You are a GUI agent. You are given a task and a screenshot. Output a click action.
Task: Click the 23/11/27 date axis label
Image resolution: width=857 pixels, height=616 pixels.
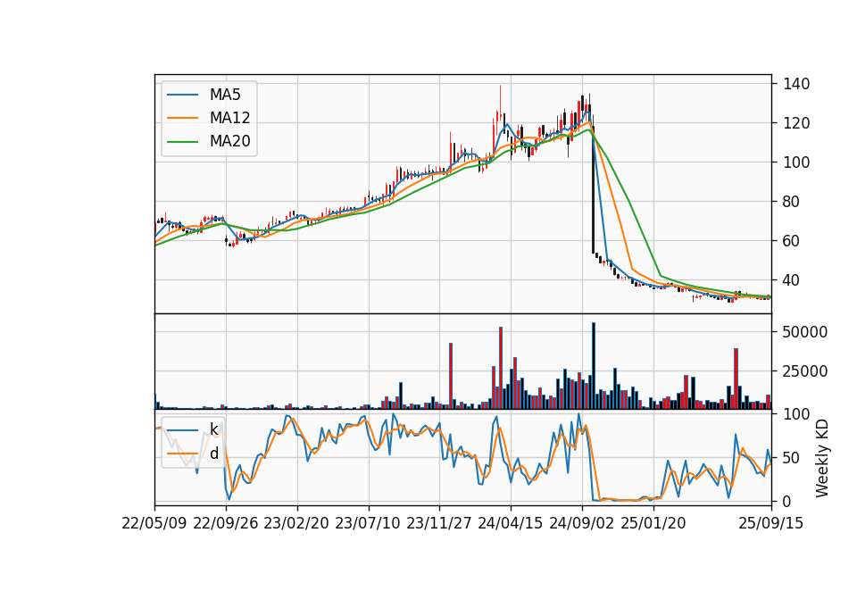point(439,523)
